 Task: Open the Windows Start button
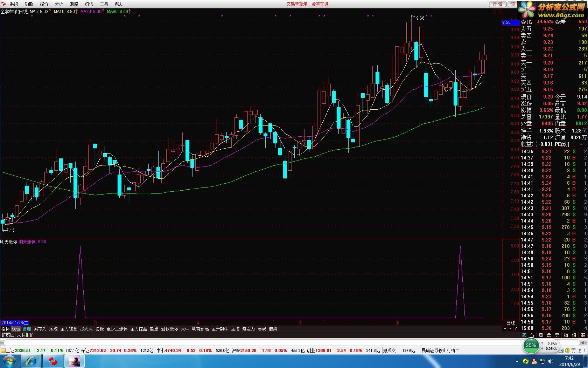point(9,361)
